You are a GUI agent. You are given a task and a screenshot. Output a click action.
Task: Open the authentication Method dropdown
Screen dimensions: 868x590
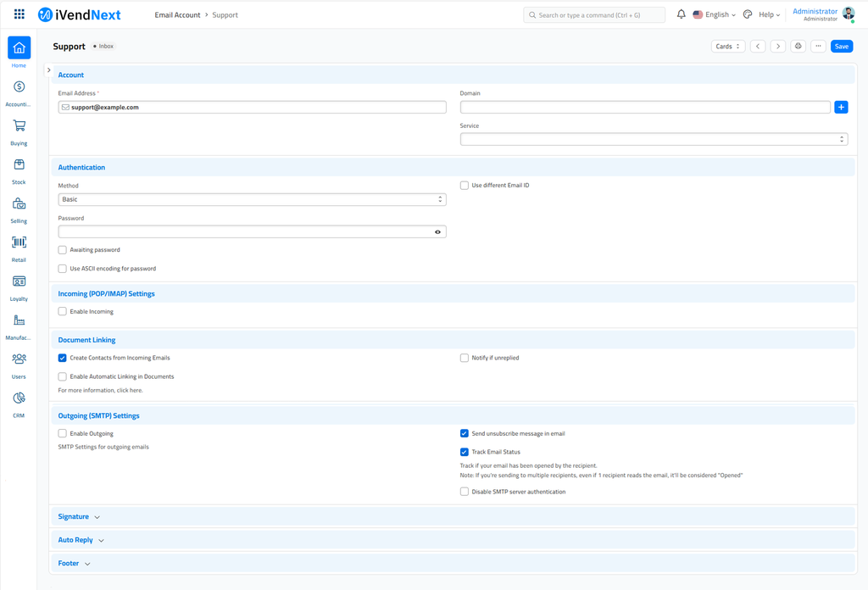[x=252, y=199]
